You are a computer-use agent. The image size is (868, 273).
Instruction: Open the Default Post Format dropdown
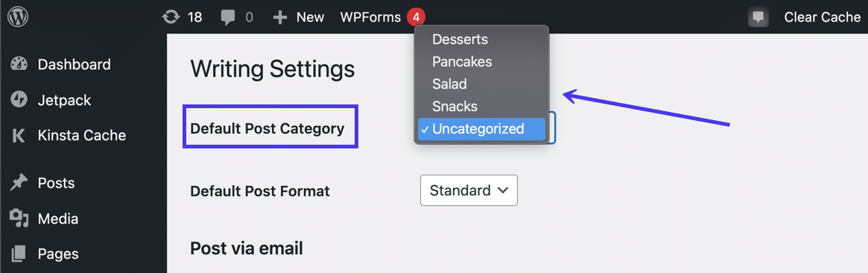(469, 190)
